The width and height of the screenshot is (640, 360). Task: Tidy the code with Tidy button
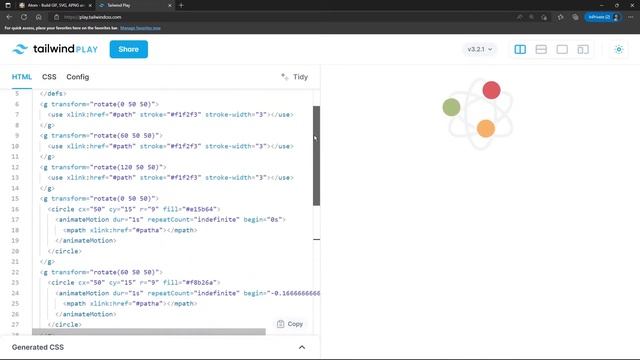coord(295,77)
